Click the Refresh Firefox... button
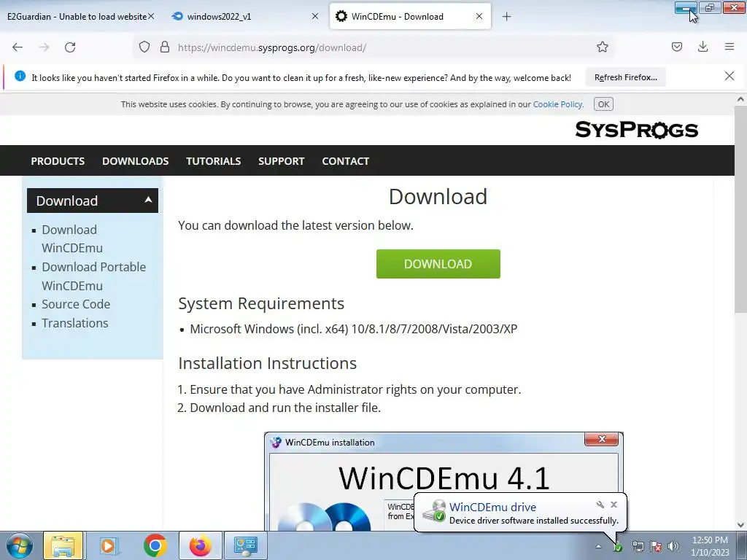 625,77
